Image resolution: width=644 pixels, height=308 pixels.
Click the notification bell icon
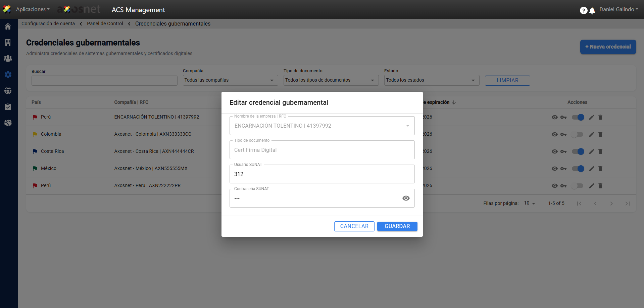point(592,11)
